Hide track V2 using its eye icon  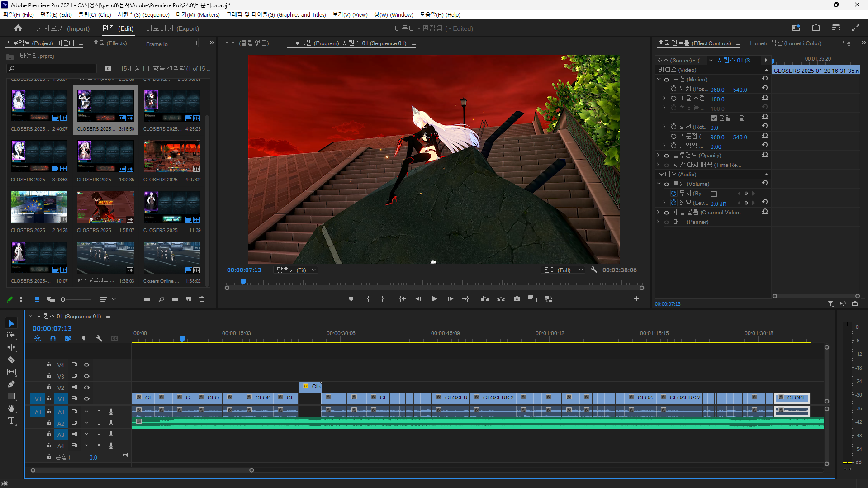pyautogui.click(x=87, y=388)
